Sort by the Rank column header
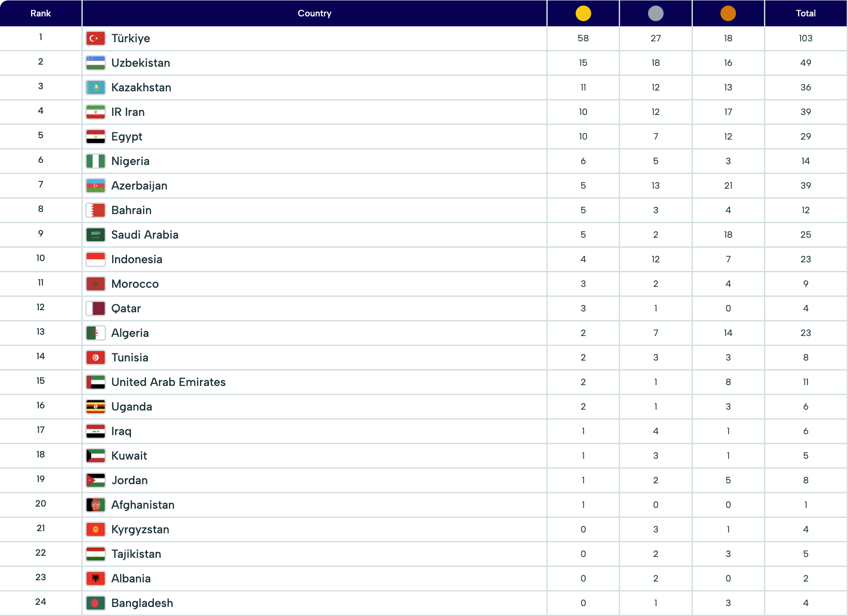The height and width of the screenshot is (616, 848). point(41,13)
